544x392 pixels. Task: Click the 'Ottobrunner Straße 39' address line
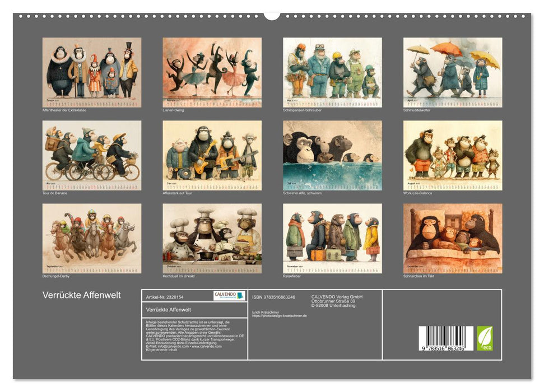[333, 301]
